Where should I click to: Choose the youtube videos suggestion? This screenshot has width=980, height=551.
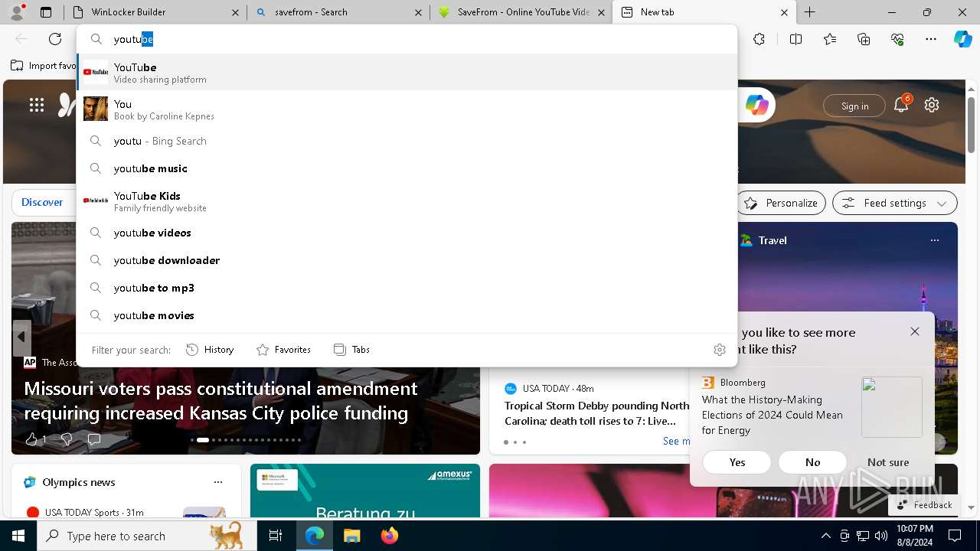[407, 233]
